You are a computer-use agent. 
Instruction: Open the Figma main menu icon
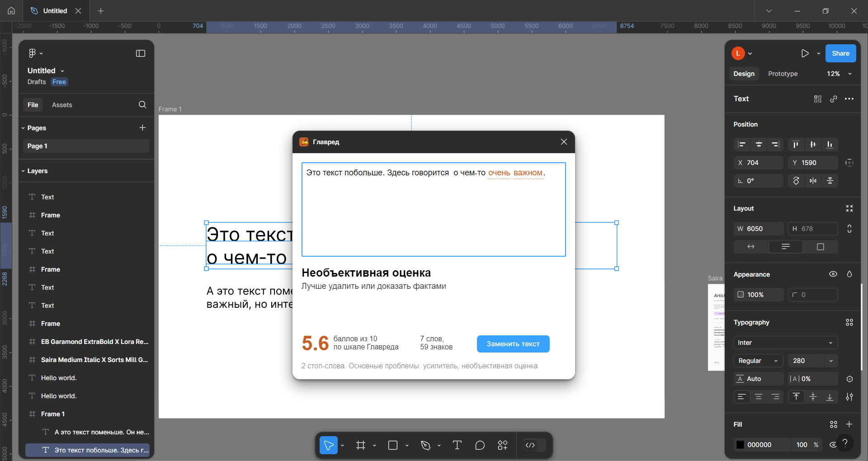[x=32, y=53]
